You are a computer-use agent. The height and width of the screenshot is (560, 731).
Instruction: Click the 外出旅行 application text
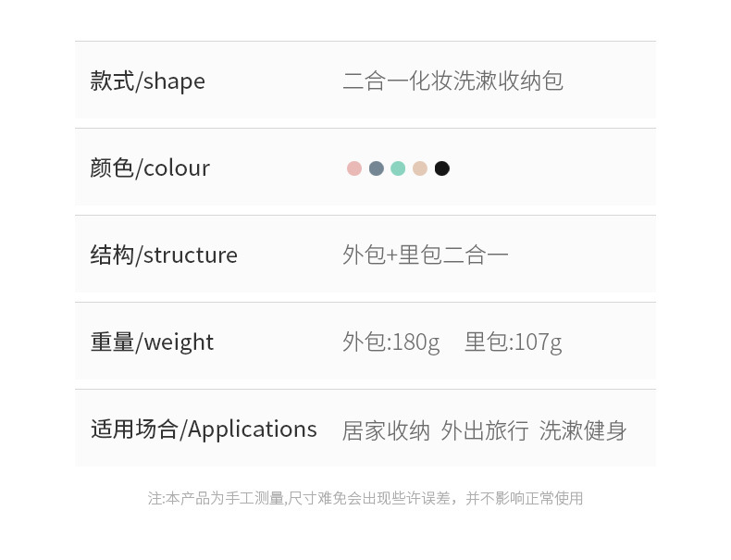coord(485,430)
